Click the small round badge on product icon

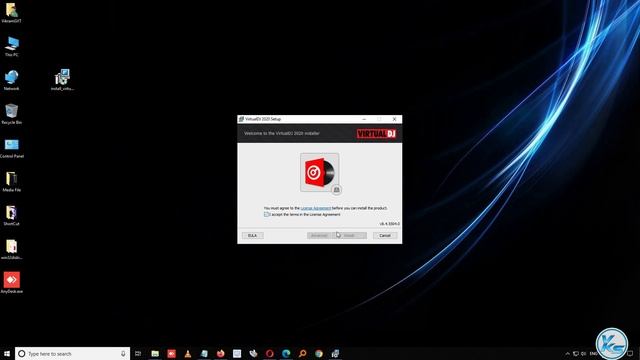[336, 190]
